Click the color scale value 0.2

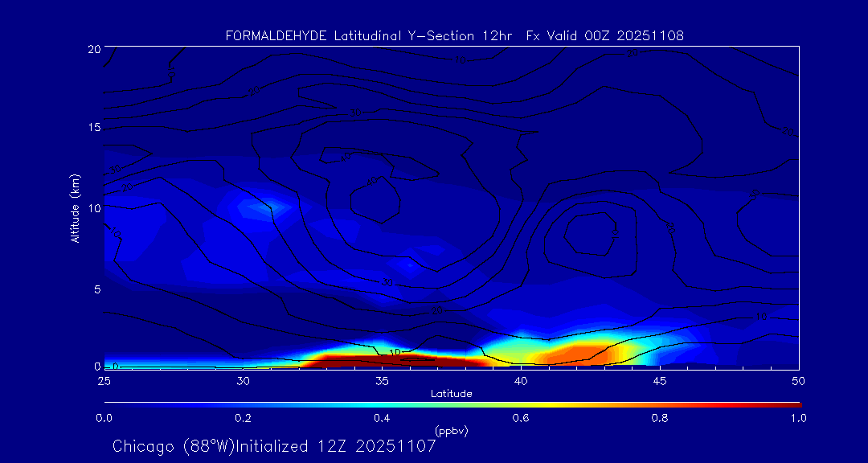[243, 418]
